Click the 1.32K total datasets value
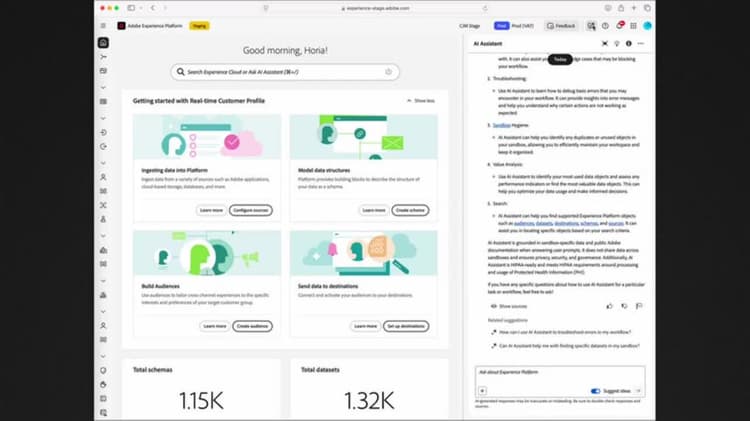 pos(369,401)
